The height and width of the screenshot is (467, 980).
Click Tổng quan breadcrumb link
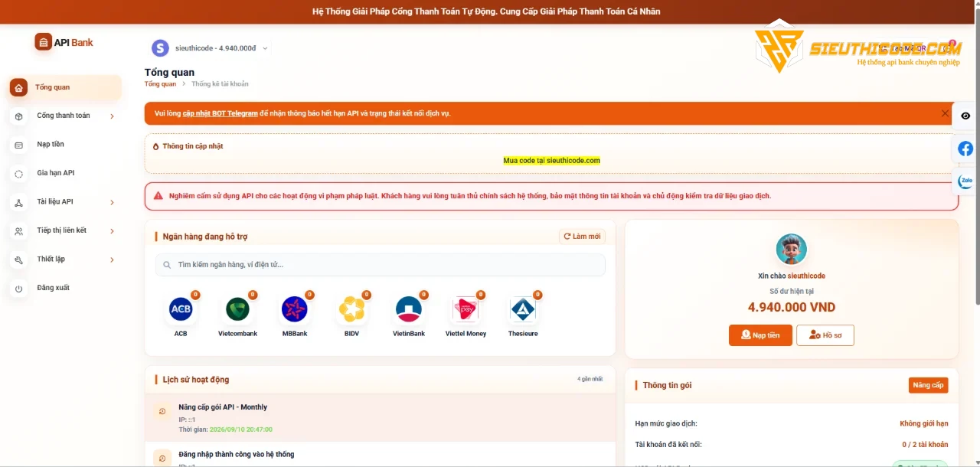(160, 84)
